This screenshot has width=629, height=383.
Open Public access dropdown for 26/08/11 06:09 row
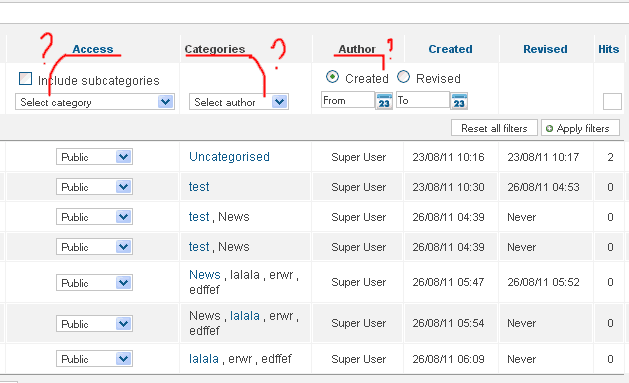click(94, 359)
